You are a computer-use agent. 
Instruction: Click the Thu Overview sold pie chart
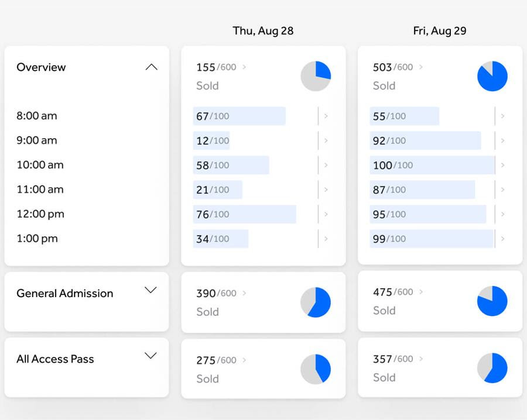(x=316, y=76)
